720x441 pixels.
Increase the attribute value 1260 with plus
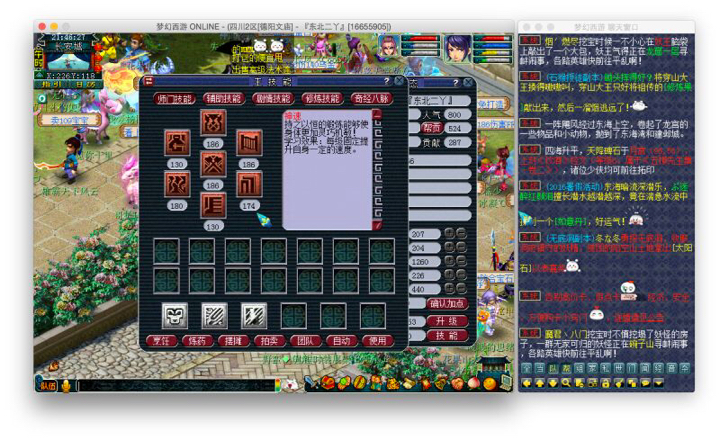pyautogui.click(x=450, y=261)
